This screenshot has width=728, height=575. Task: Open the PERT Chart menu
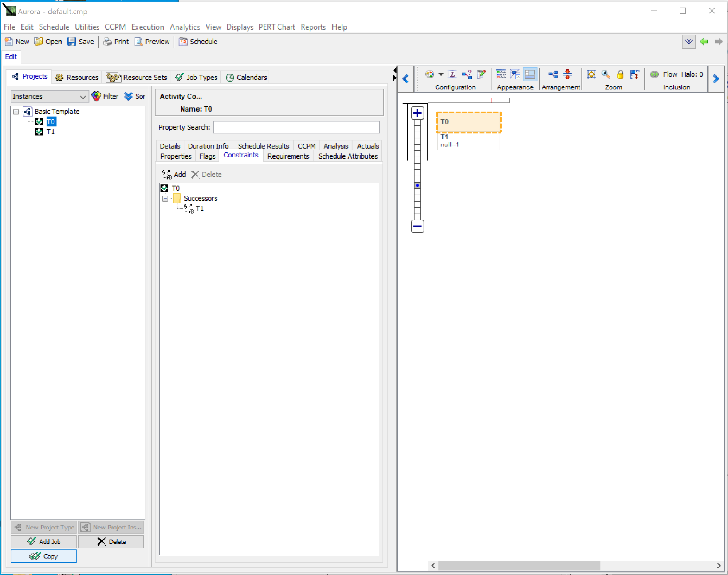(x=276, y=27)
